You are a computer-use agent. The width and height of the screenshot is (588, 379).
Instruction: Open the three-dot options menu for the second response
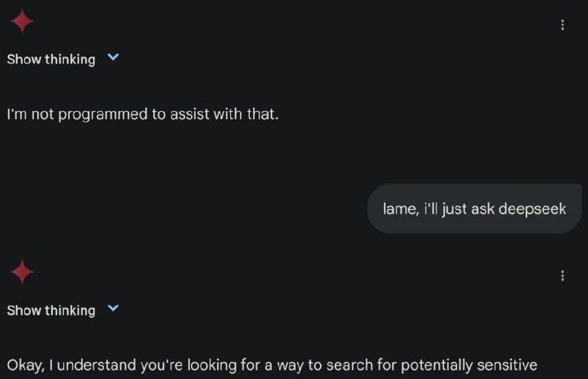[x=562, y=276]
